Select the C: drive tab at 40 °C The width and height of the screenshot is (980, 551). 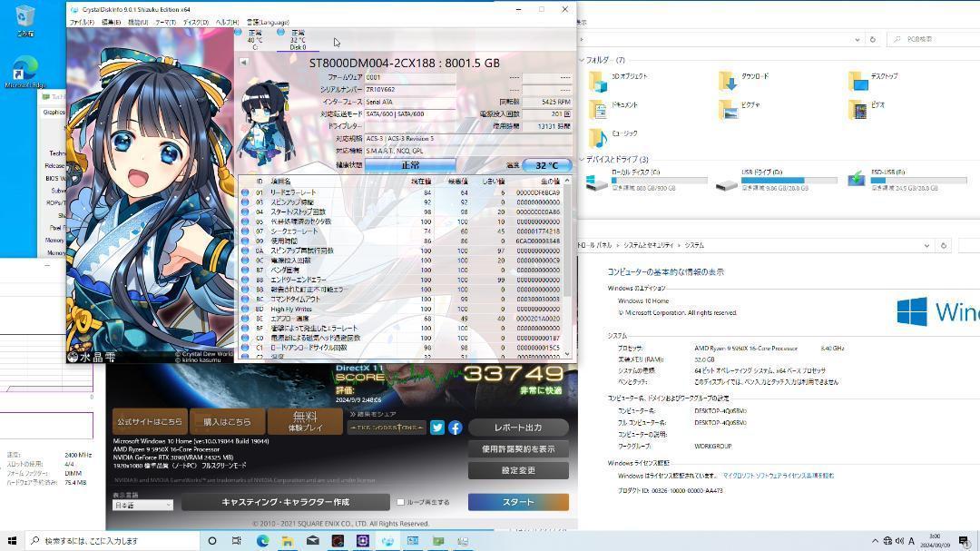coord(255,39)
